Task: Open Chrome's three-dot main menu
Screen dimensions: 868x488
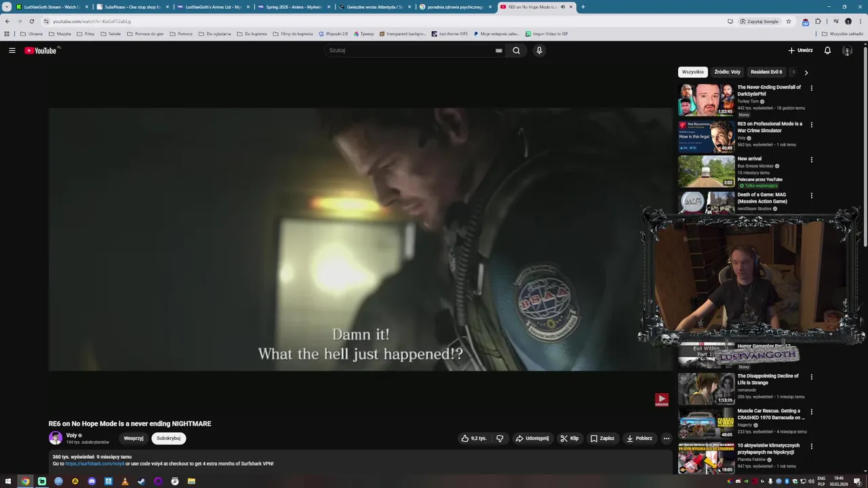Action: 860,21
